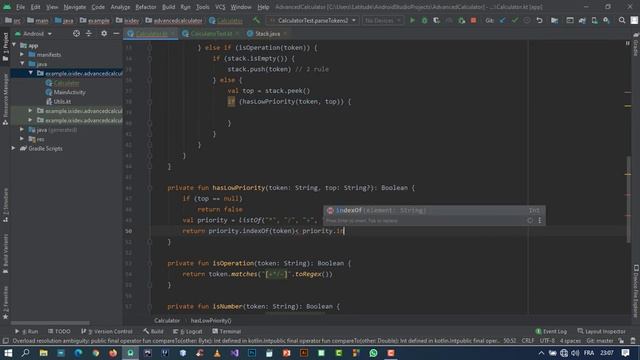This screenshot has width=640, height=360.
Task: Click the 4 spaces indent indicator
Action: (570, 341)
